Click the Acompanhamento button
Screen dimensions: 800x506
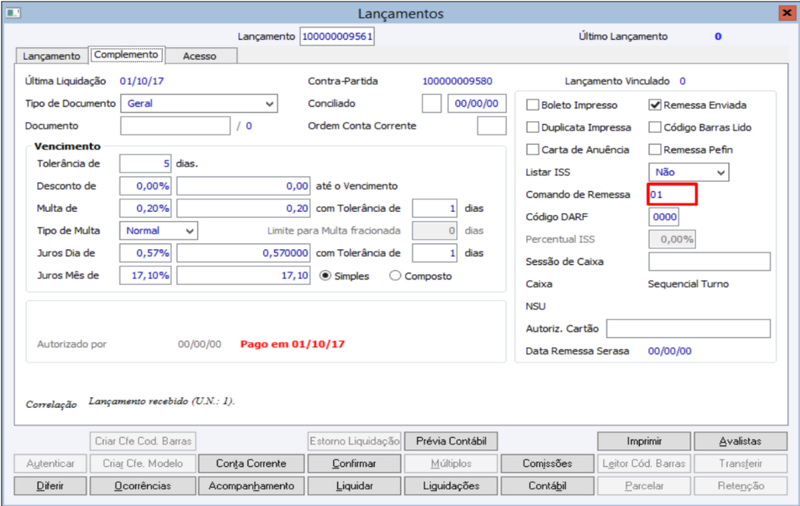(251, 486)
